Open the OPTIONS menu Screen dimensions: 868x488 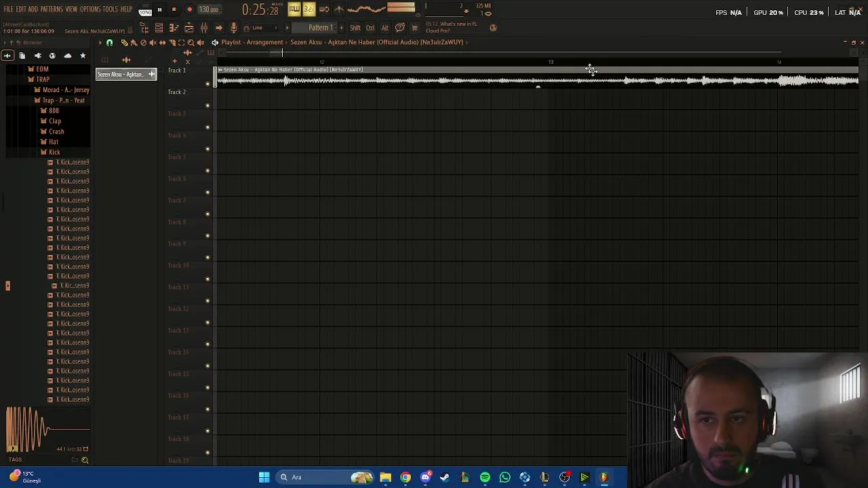[90, 9]
